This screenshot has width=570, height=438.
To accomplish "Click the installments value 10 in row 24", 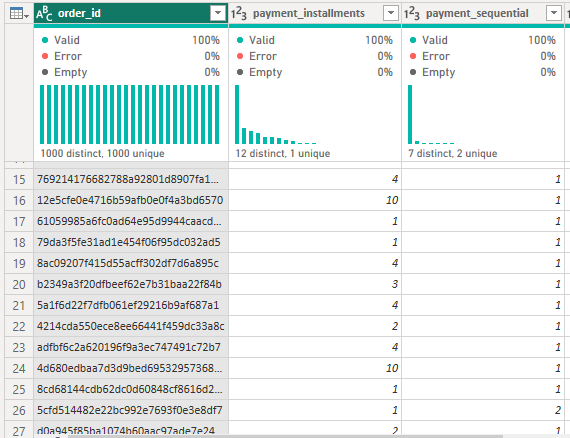I will 392,368.
